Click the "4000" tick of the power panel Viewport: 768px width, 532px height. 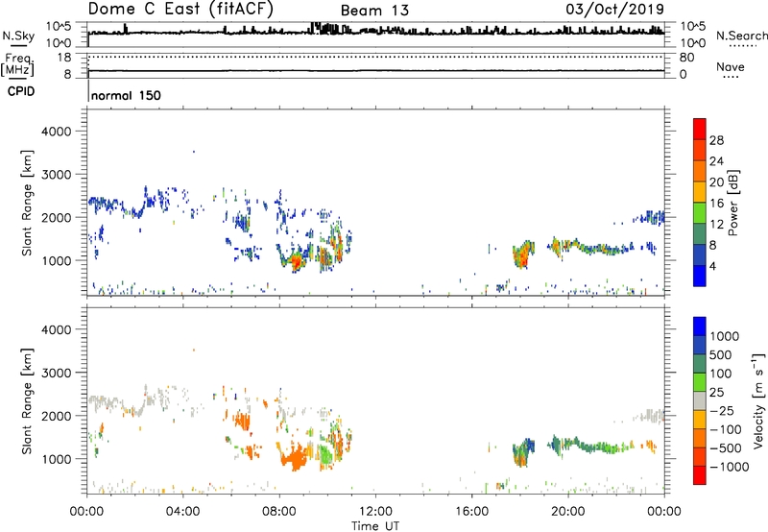click(57, 132)
